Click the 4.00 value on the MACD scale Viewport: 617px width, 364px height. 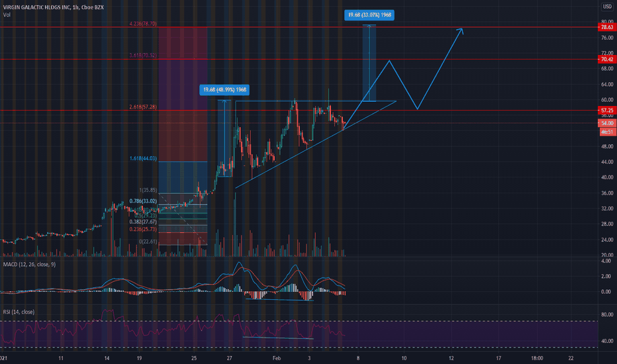[606, 261]
